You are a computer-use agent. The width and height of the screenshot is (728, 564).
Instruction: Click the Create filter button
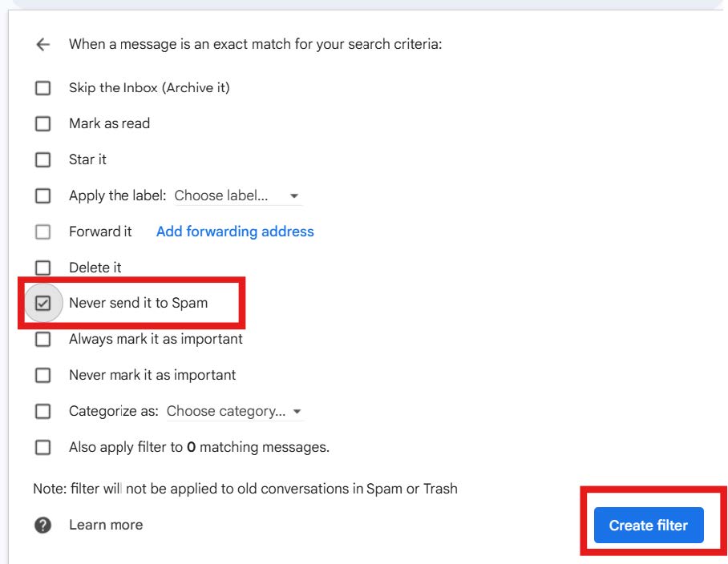[x=648, y=525]
